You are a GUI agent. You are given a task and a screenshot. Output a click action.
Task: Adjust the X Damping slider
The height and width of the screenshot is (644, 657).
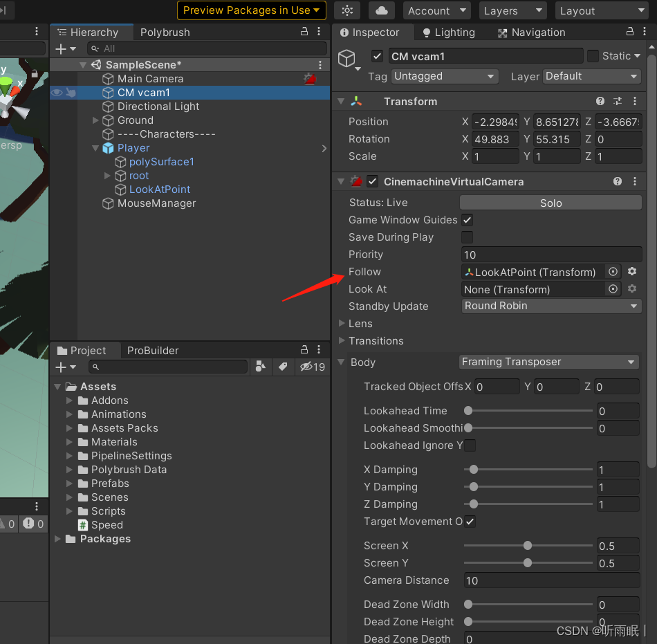click(528, 470)
